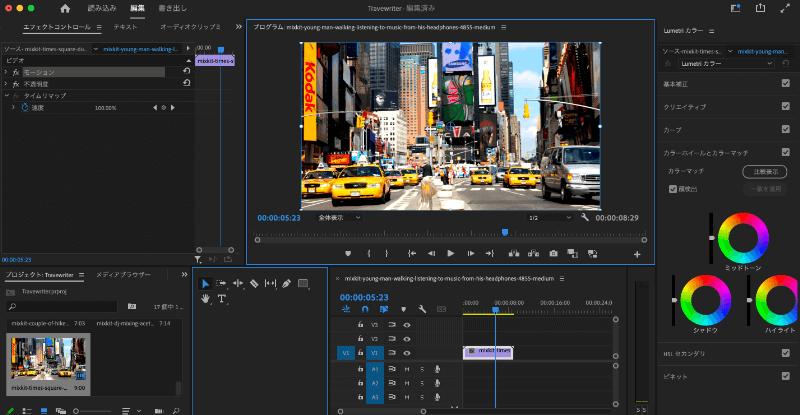800x415 pixels.
Task: Toggle the 基本補正 checkbox in Lumetri
Action: [x=785, y=83]
